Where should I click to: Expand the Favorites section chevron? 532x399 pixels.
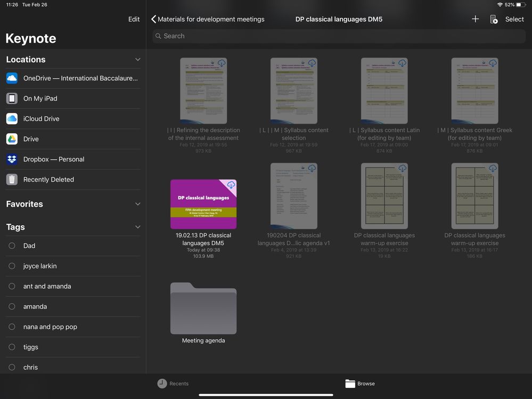click(137, 204)
